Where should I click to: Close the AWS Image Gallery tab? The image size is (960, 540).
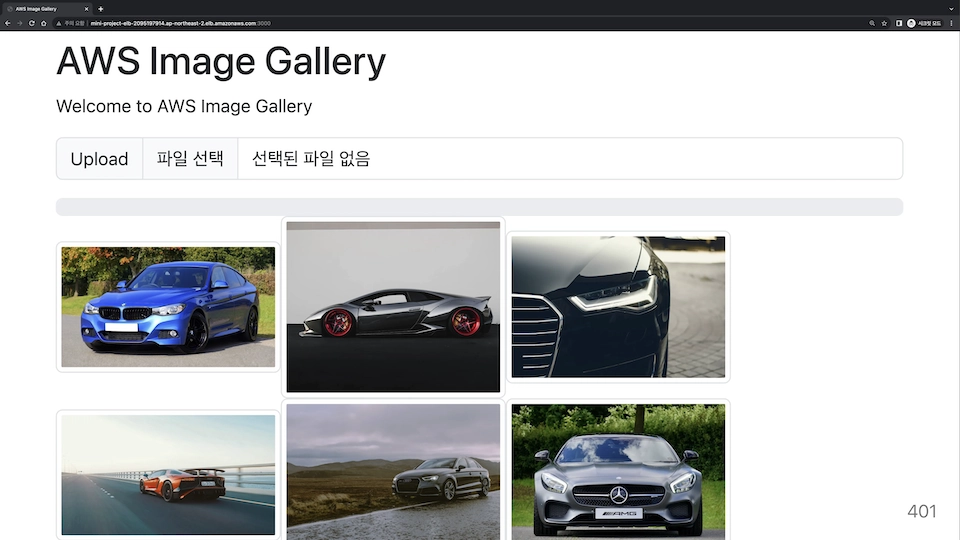(x=86, y=8)
